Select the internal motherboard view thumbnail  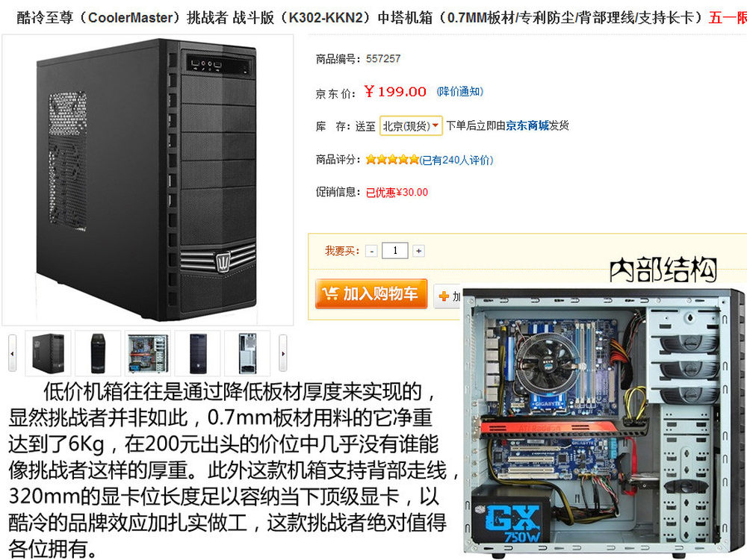[148, 353]
